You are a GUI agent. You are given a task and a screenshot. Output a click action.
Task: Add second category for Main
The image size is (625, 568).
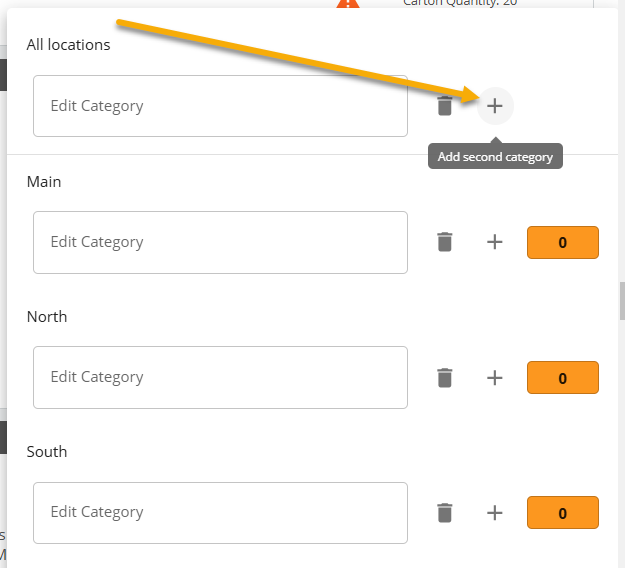pos(495,242)
